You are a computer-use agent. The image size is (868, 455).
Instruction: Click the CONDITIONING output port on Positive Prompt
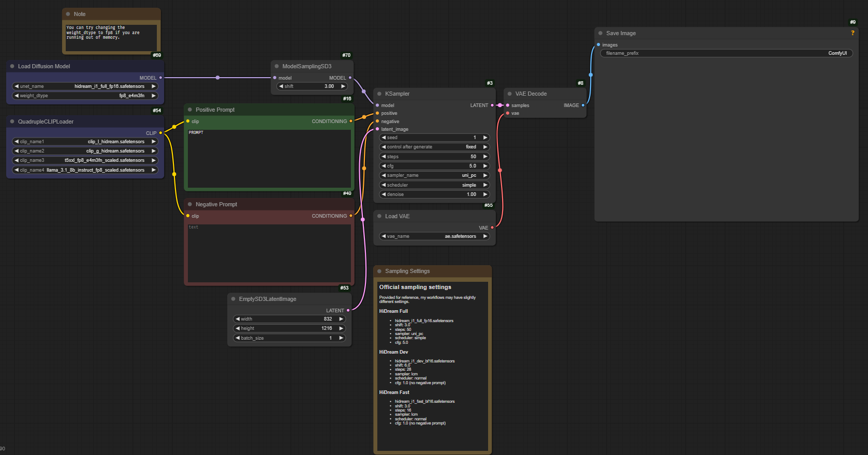pos(351,122)
